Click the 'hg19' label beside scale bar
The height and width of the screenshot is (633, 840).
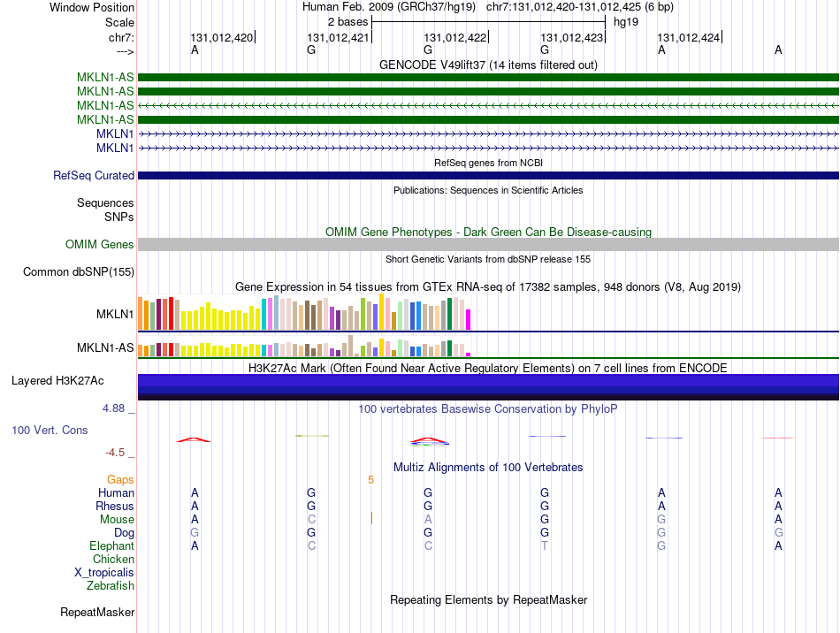(626, 22)
